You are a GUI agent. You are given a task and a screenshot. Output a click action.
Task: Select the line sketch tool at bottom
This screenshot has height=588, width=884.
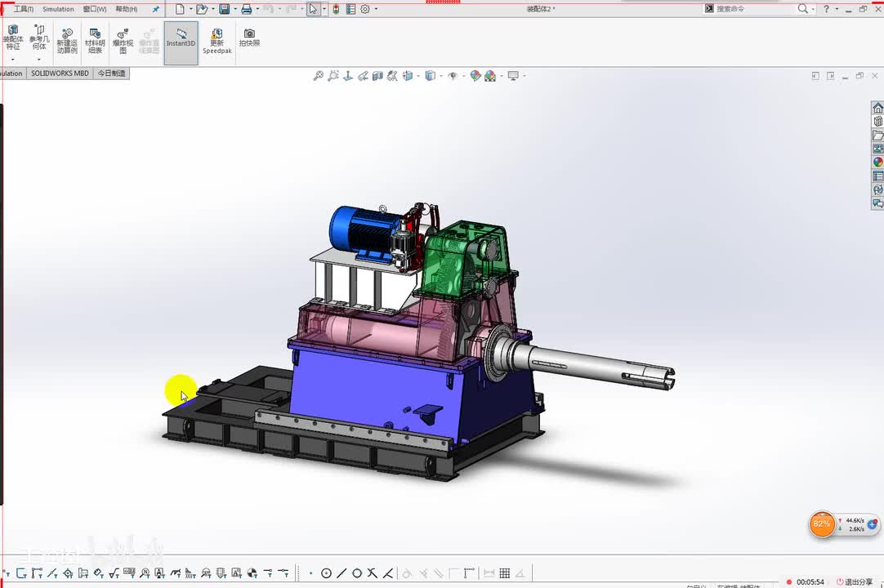pyautogui.click(x=342, y=573)
